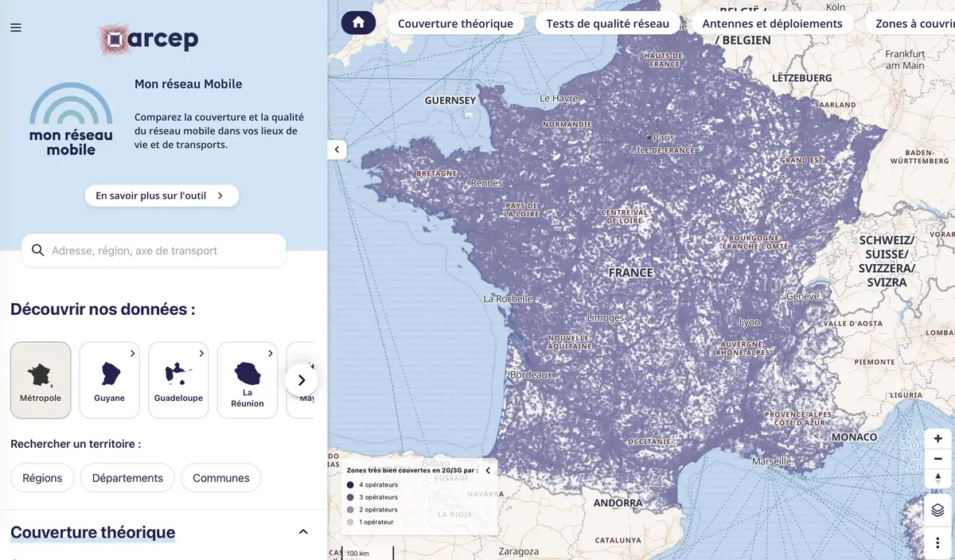Select the Guyane territory card
The width and height of the screenshot is (955, 560).
coord(110,380)
